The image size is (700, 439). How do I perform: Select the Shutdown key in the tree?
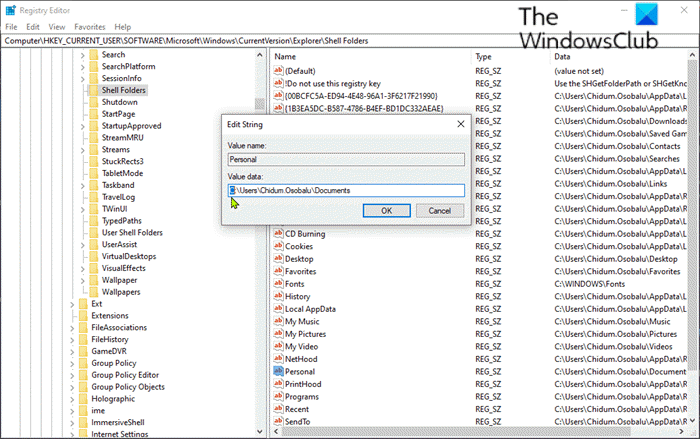[x=120, y=102]
